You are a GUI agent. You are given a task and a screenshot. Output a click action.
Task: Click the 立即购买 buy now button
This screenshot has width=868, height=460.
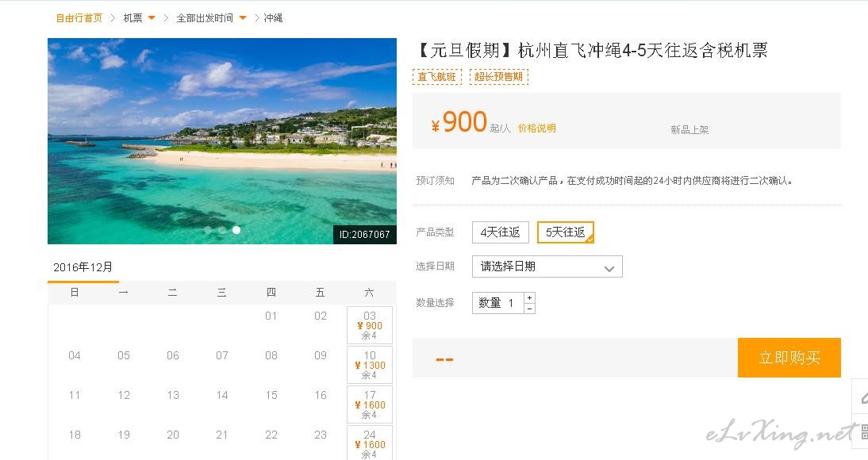[x=789, y=358]
